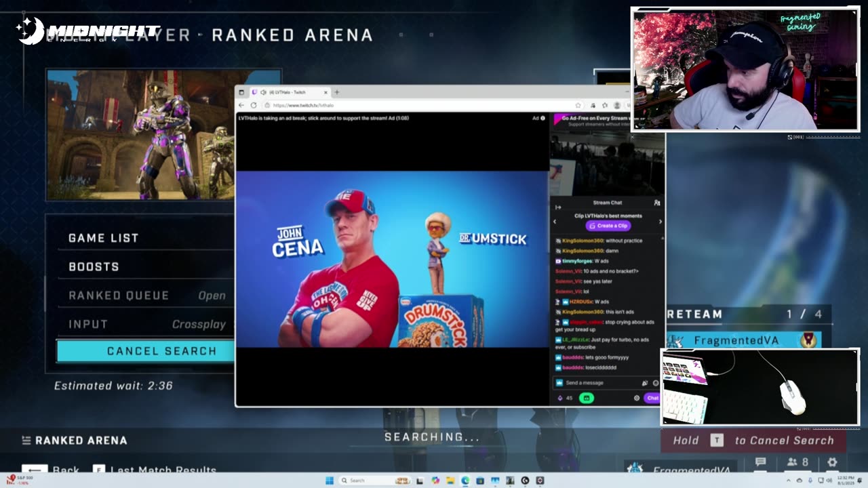Screen dimensions: 868x488
Task: Click Hold T to Cancel Search prompt
Action: tap(753, 441)
